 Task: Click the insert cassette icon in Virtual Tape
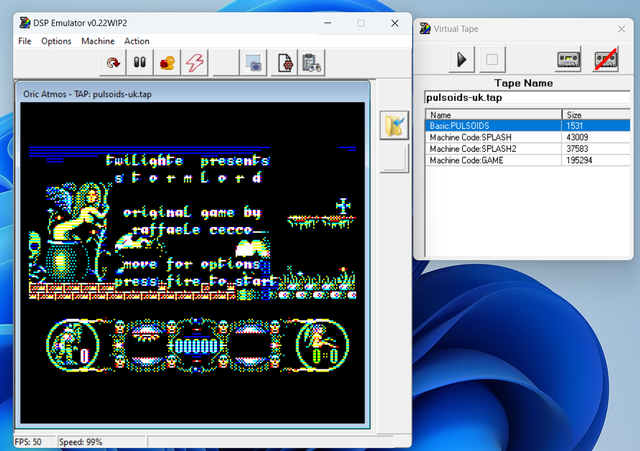(x=569, y=60)
